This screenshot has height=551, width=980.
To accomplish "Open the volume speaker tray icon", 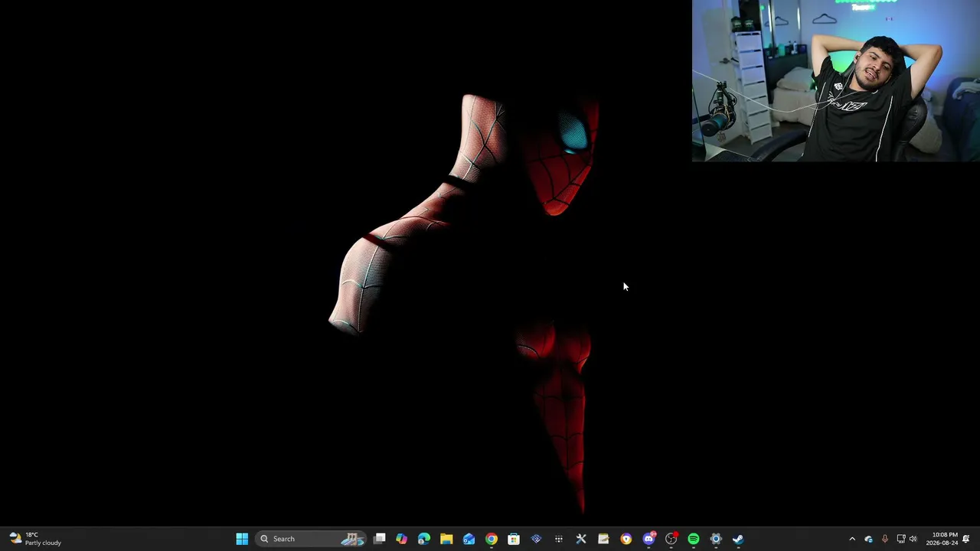I will tap(913, 539).
